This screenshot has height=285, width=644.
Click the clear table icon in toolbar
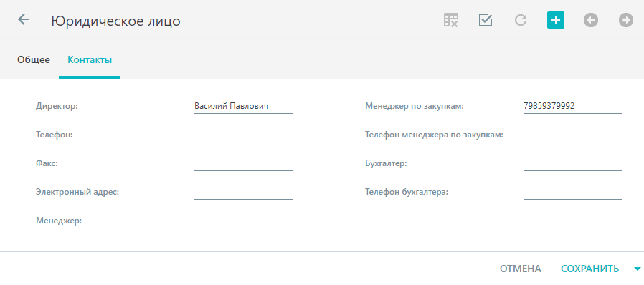[450, 20]
